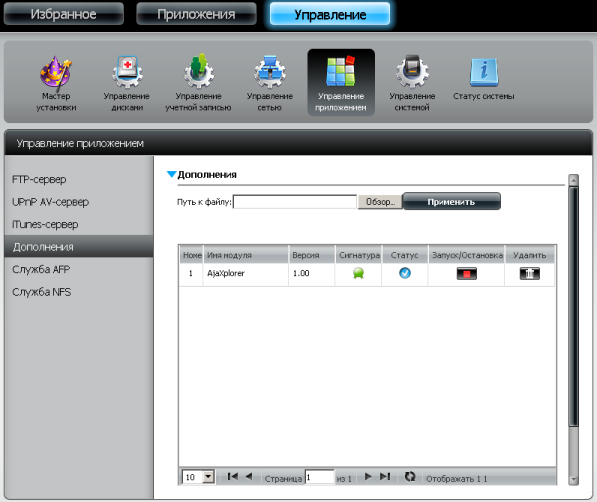Switch to the Избранное tab

[x=64, y=14]
